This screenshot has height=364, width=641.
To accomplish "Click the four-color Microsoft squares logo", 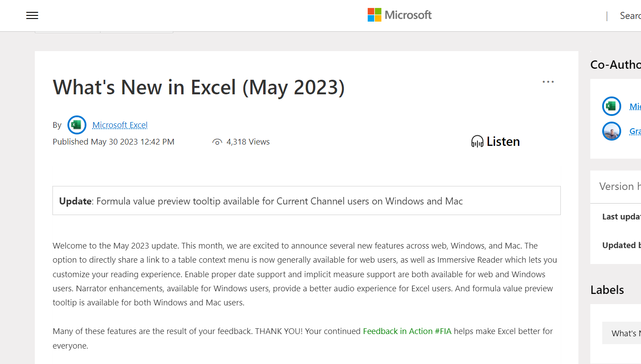I will [x=373, y=15].
